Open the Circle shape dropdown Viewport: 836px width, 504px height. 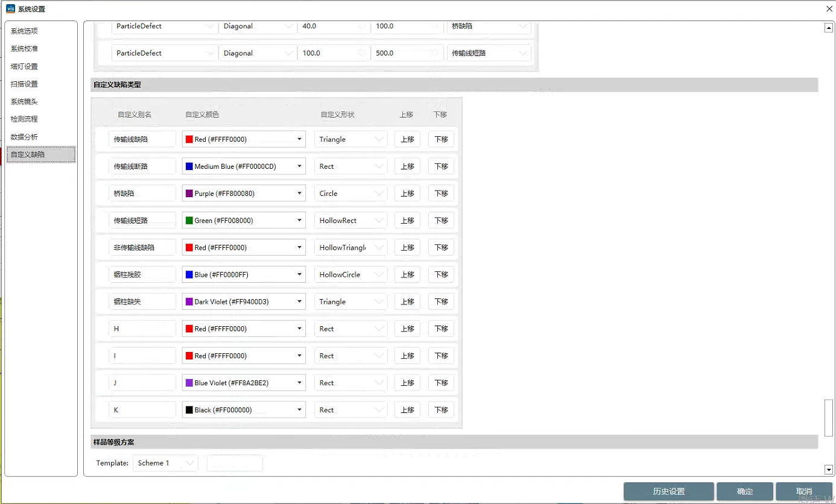pos(351,194)
